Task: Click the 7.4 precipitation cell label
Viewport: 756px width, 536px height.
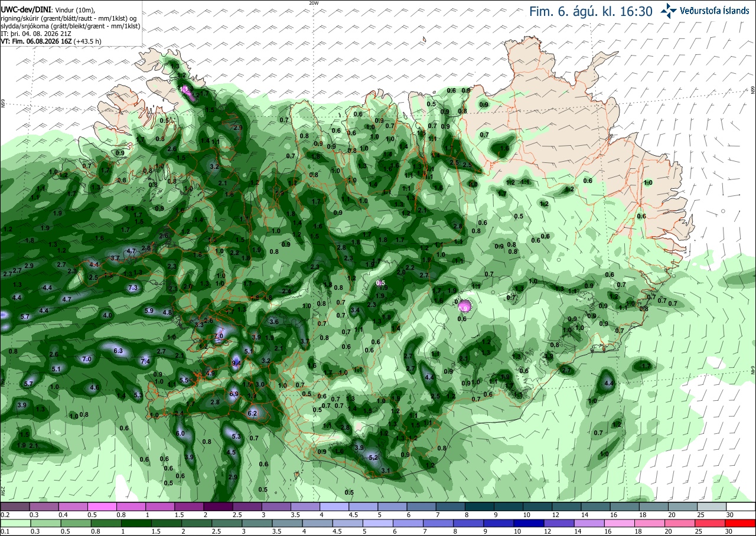Action: (x=146, y=361)
